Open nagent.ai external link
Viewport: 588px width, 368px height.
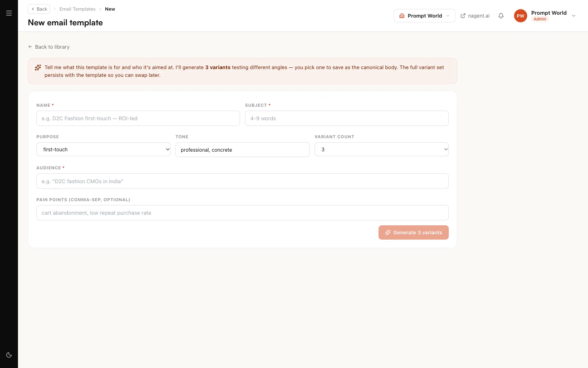[475, 16]
